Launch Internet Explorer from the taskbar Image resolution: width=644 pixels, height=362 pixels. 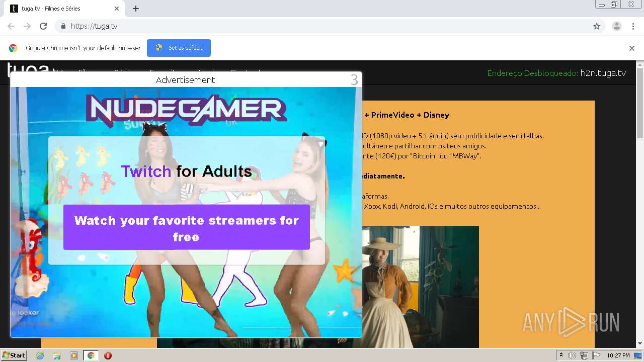click(x=40, y=355)
